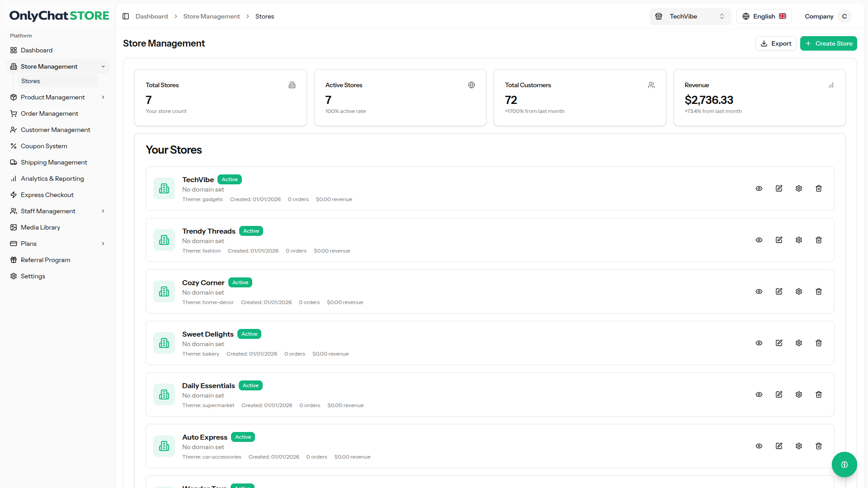Edit the Sweet Delights store
Image resolution: width=868 pixels, height=488 pixels.
pyautogui.click(x=779, y=343)
